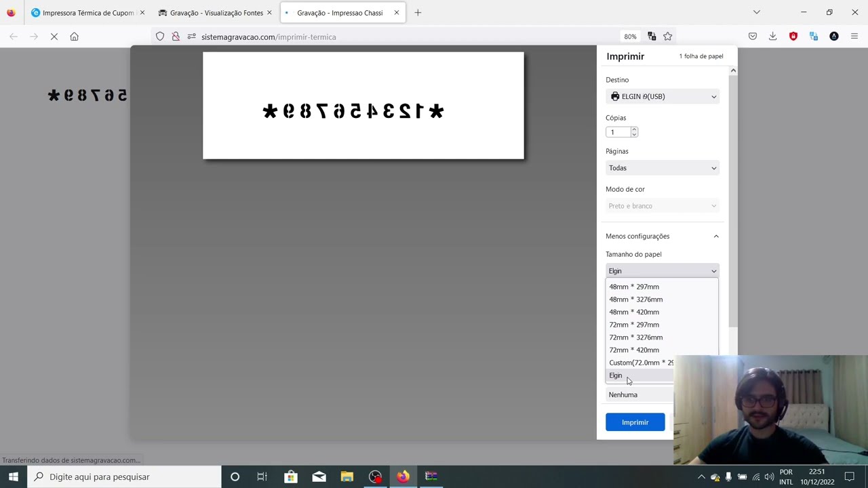Click the shield tracking protection icon
This screenshot has height=488, width=868.
tap(160, 37)
